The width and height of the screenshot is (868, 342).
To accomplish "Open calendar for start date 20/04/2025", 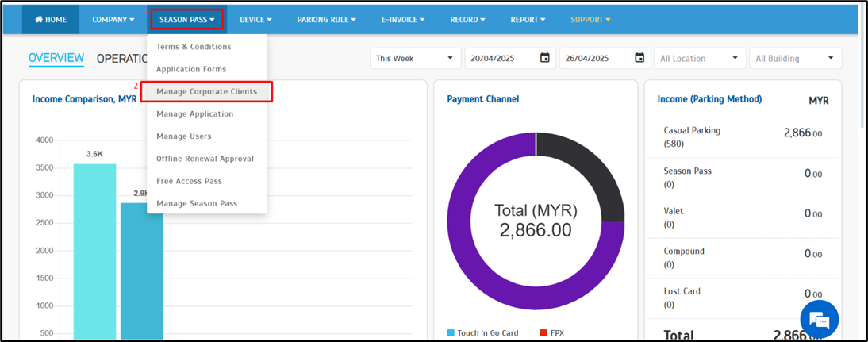I will pos(545,58).
